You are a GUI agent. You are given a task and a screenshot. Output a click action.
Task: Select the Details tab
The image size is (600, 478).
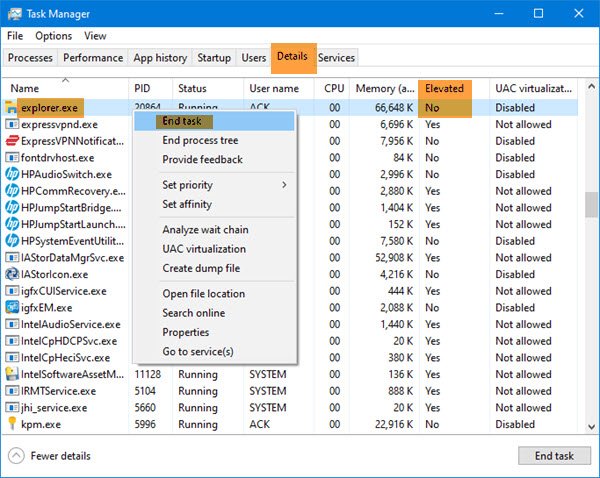292,57
